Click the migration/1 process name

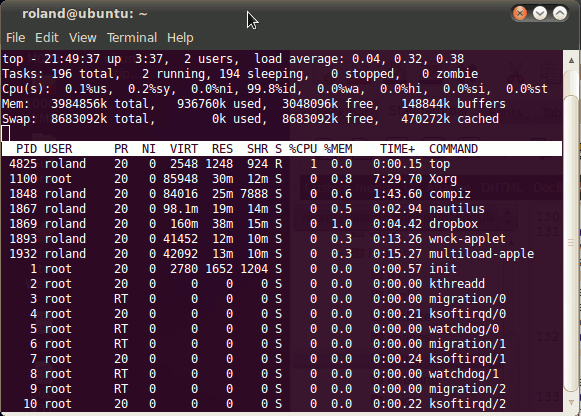click(x=467, y=344)
